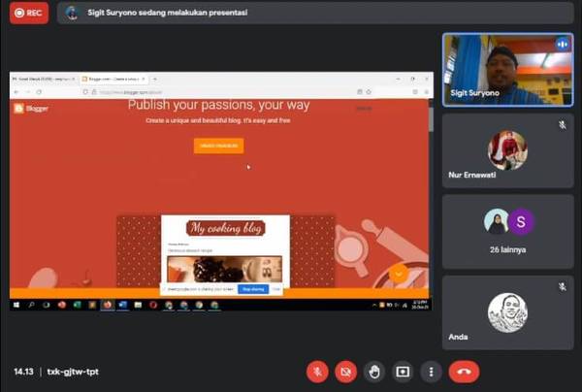Click the Blogger logo icon
The height and width of the screenshot is (392, 582).
19,108
